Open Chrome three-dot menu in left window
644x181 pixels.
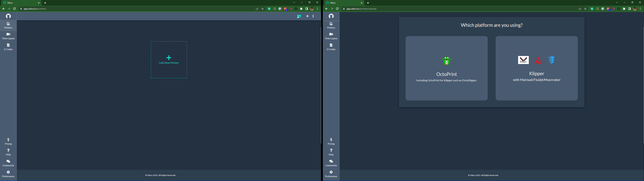(317, 9)
